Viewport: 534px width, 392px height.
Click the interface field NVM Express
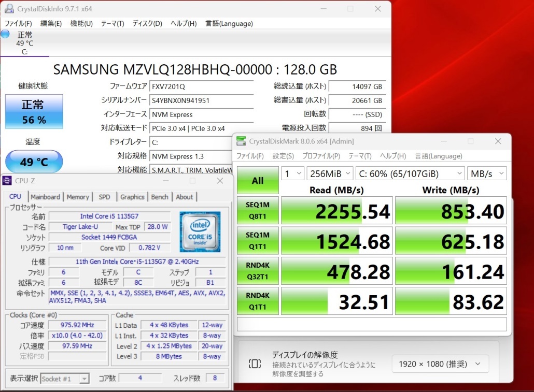pyautogui.click(x=201, y=114)
